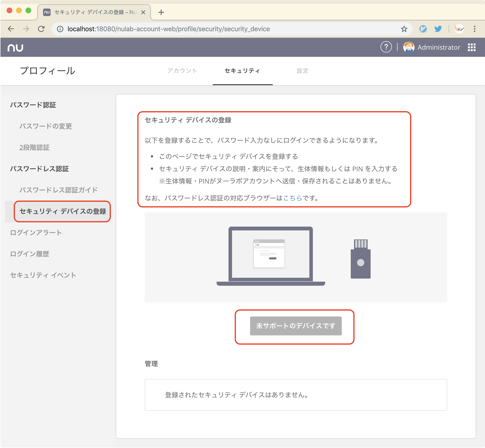Select 2段階認証 in the sidebar
This screenshot has width=485, height=448.
35,148
